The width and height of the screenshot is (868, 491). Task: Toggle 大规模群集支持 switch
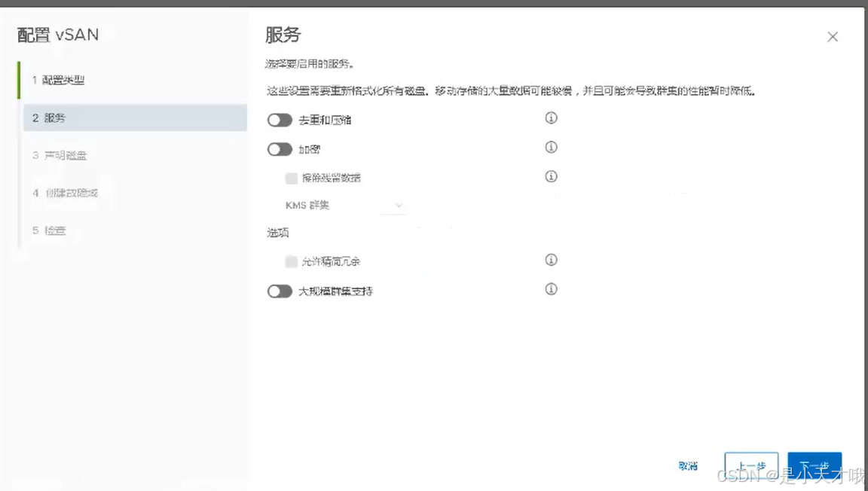(x=280, y=291)
